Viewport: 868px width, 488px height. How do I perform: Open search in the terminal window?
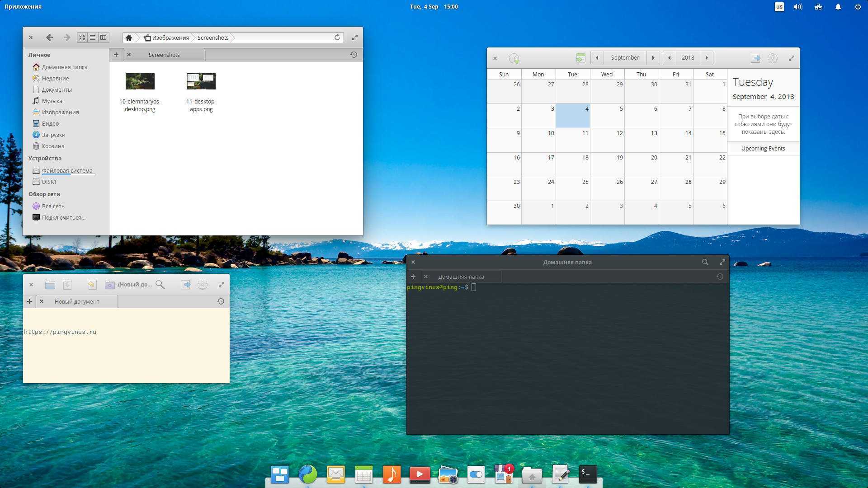point(705,262)
